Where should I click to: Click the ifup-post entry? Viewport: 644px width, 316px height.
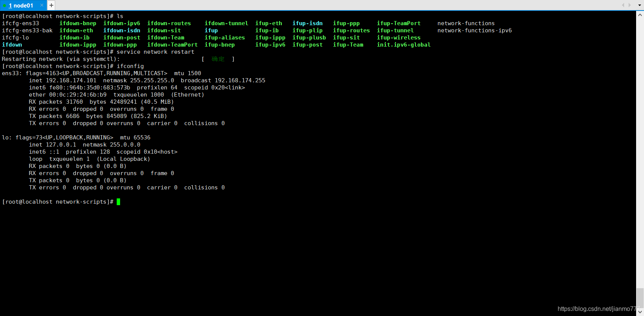[x=307, y=45]
